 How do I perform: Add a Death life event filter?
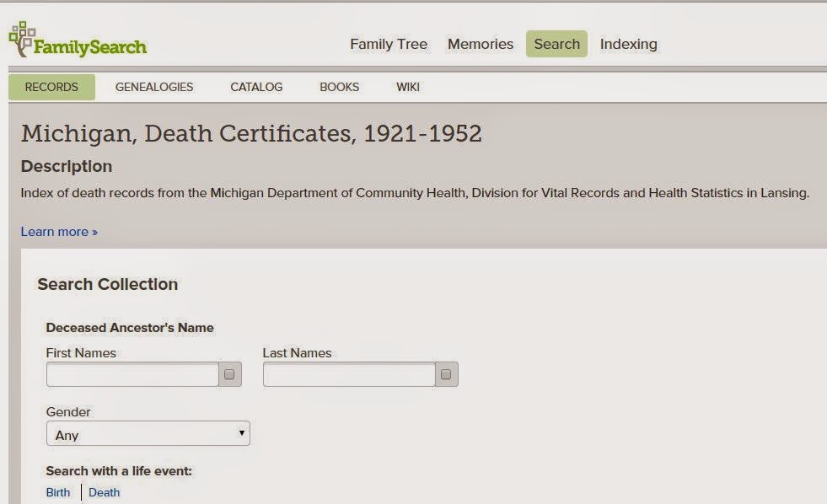[x=104, y=492]
